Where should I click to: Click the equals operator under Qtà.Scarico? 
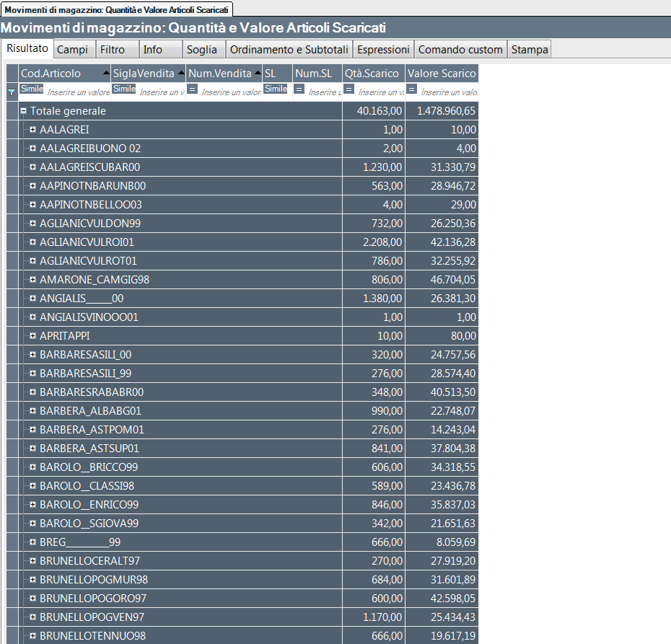tap(348, 89)
